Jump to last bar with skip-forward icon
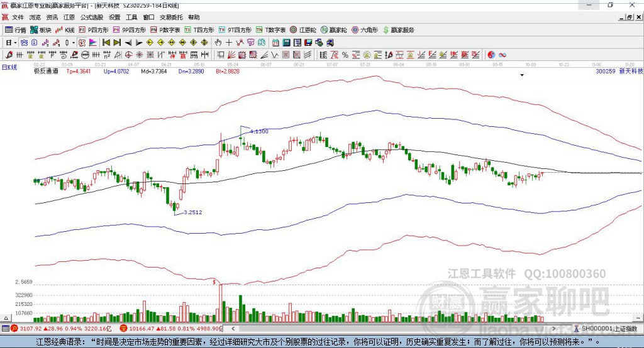Viewport: 644px width, 348px height. click(x=117, y=43)
